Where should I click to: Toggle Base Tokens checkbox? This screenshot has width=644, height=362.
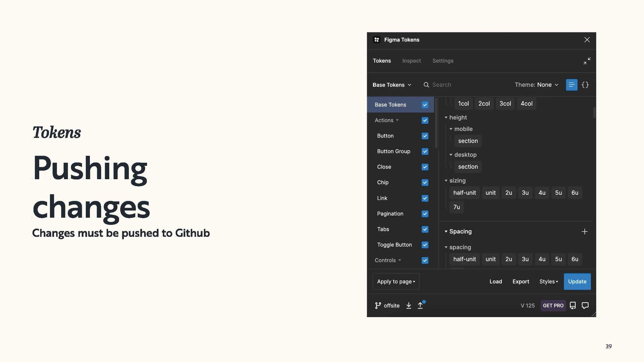tap(425, 105)
